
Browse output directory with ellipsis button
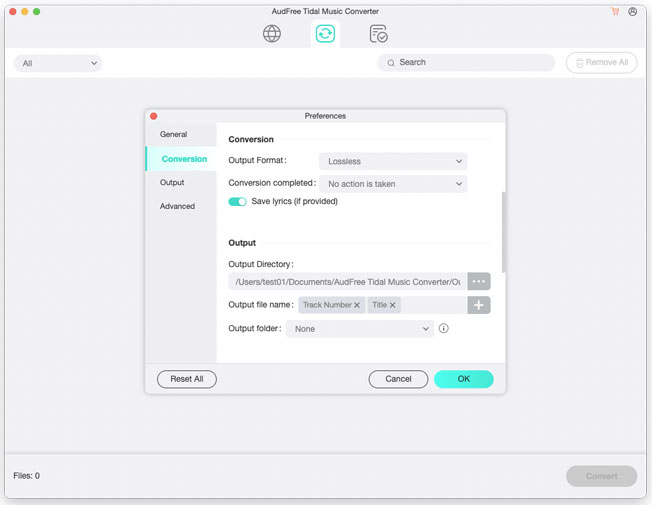click(479, 282)
